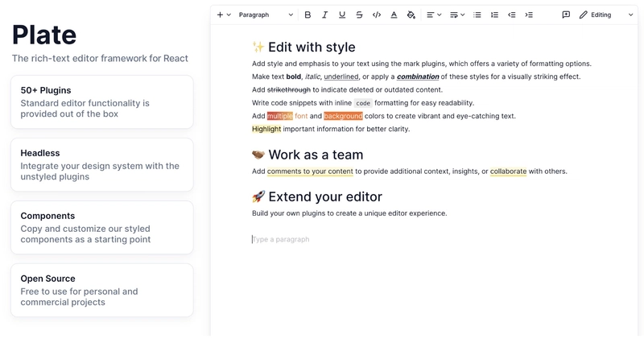The width and height of the screenshot is (644, 343).
Task: Click the orange-highlighted word 'background'
Action: [343, 116]
